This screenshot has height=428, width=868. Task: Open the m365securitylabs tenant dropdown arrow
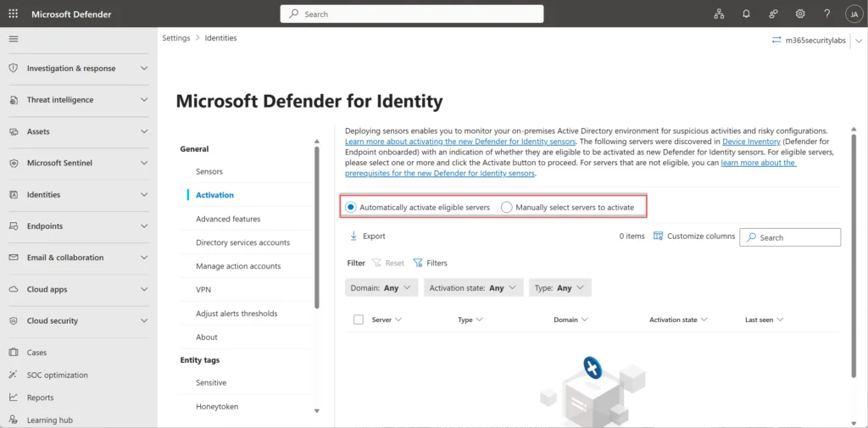(x=859, y=41)
